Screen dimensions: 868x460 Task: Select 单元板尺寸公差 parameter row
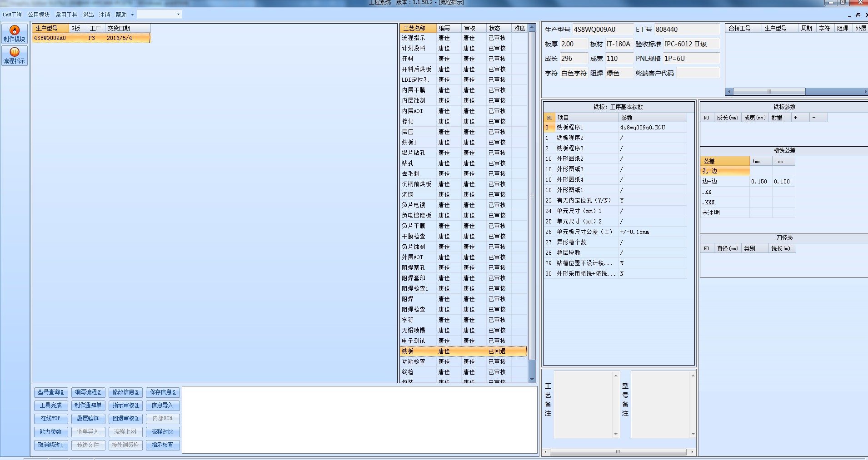pyautogui.click(x=615, y=232)
